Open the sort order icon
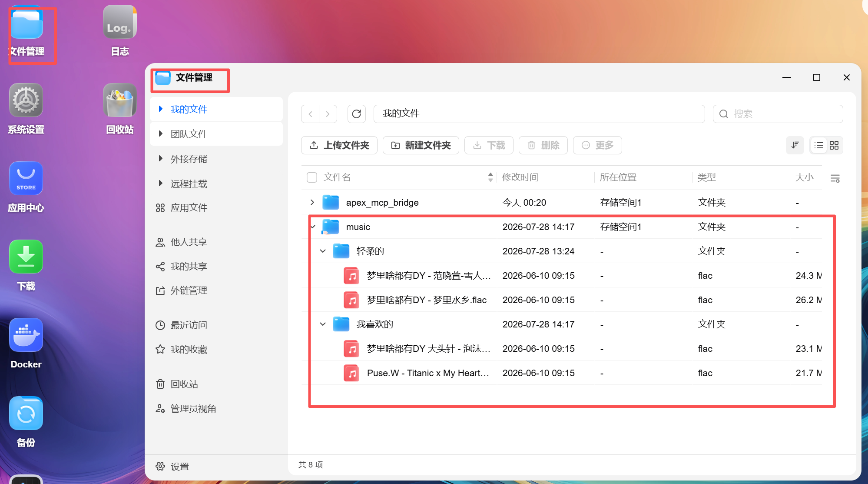The height and width of the screenshot is (484, 868). 795,145
